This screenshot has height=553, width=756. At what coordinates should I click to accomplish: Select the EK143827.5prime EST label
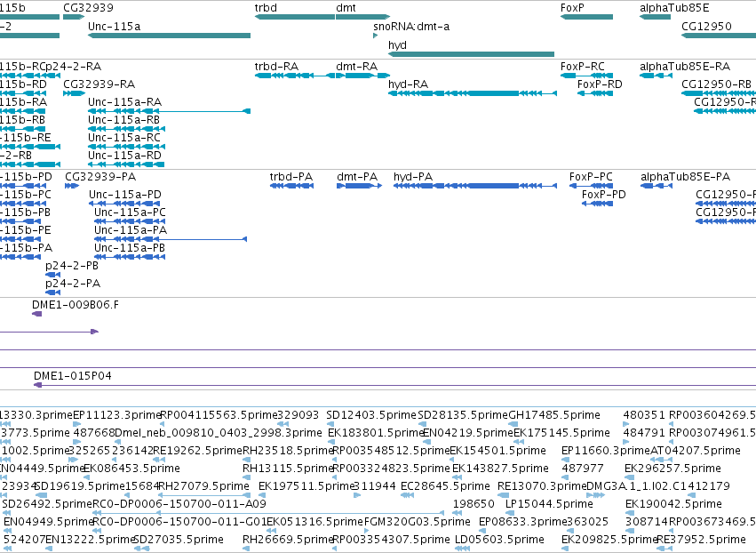pyautogui.click(x=500, y=469)
